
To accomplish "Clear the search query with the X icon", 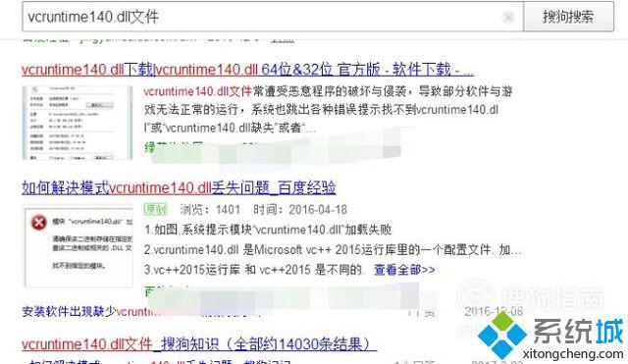I will [x=508, y=17].
